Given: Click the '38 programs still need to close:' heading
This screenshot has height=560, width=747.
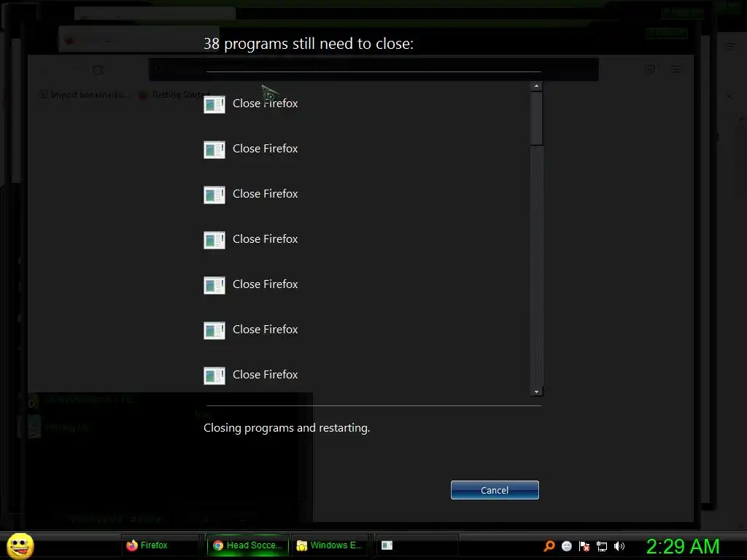Looking at the screenshot, I should tap(309, 44).
